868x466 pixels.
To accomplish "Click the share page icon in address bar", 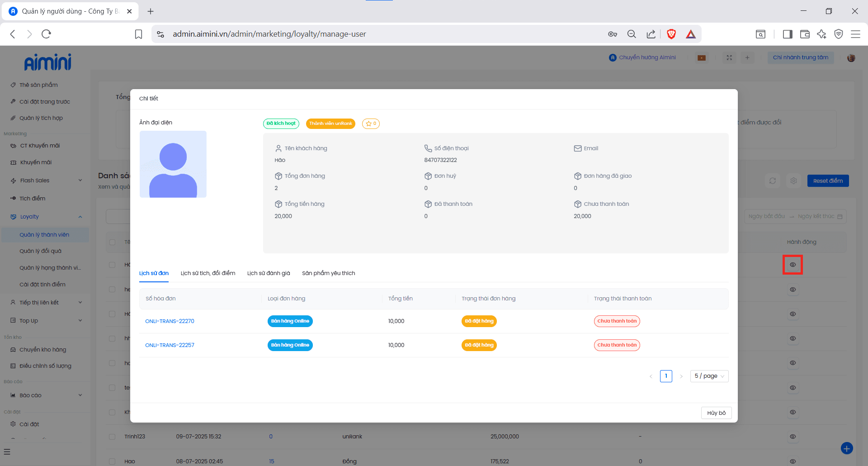I will click(x=651, y=34).
